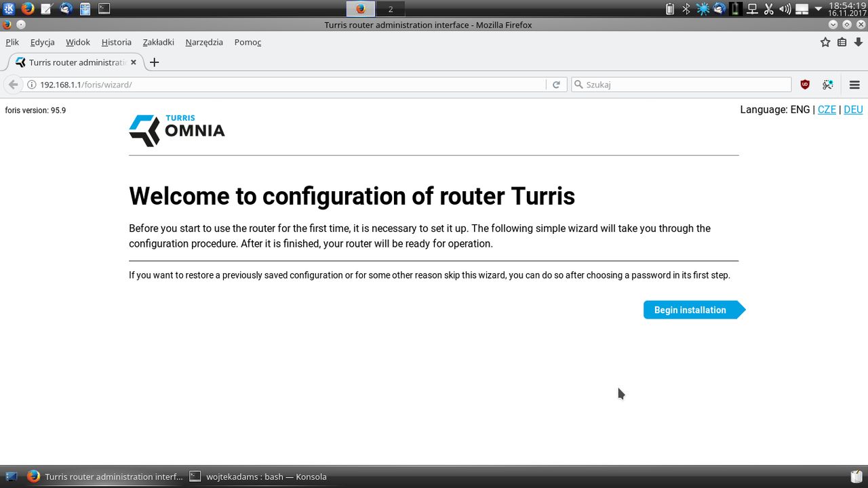Click the Turris Omnia logo
The height and width of the screenshot is (488, 868).
point(177,130)
